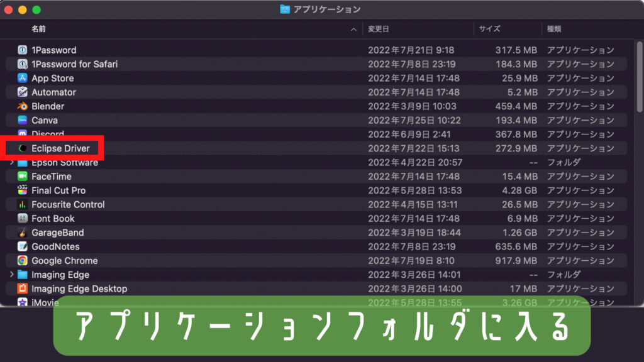Click the 'Font Book' name text
The height and width of the screenshot is (362, 644).
[53, 218]
